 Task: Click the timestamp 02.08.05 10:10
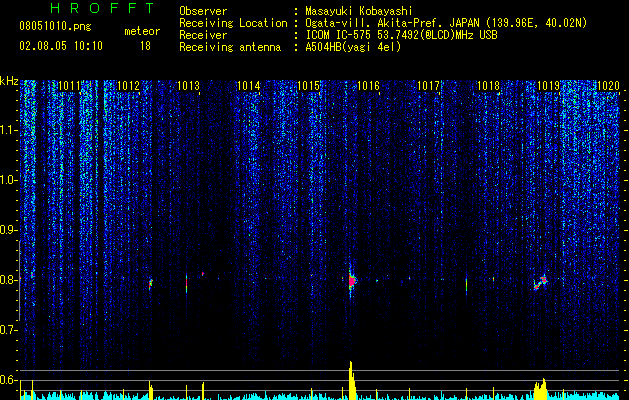61,46
